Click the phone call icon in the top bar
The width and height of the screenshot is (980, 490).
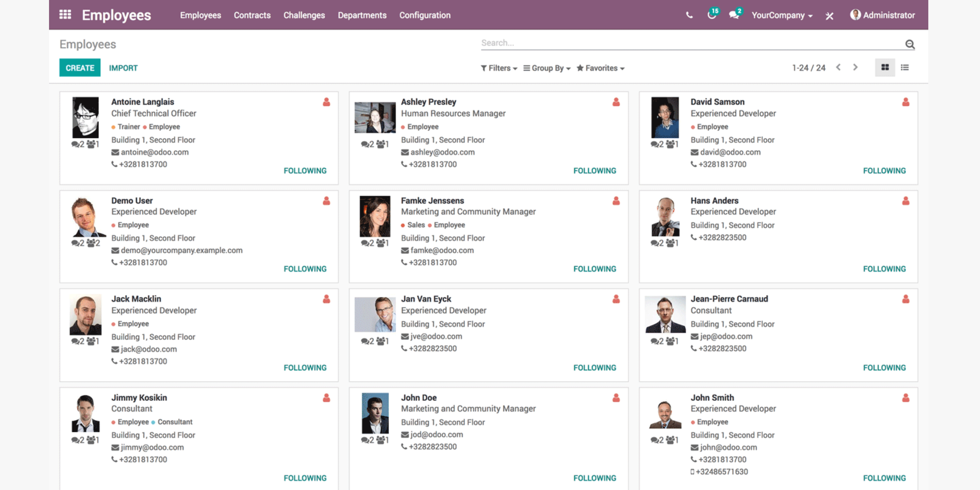[689, 15]
